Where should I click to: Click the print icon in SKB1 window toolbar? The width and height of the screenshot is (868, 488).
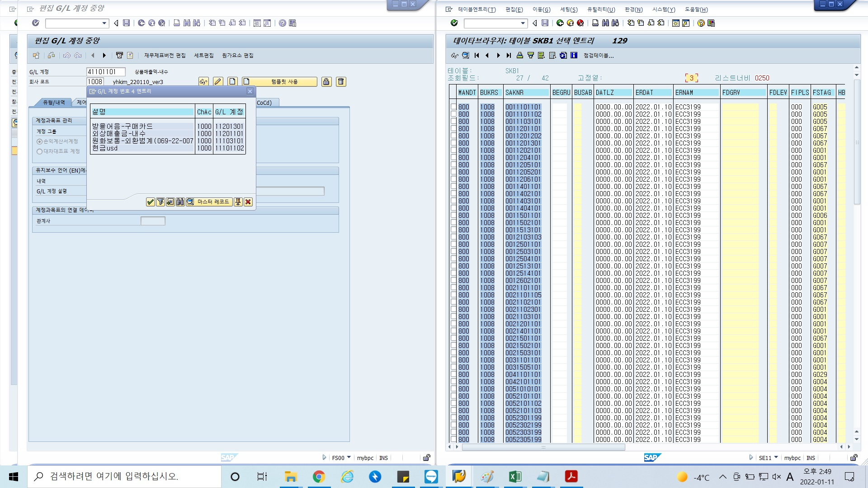(x=595, y=23)
